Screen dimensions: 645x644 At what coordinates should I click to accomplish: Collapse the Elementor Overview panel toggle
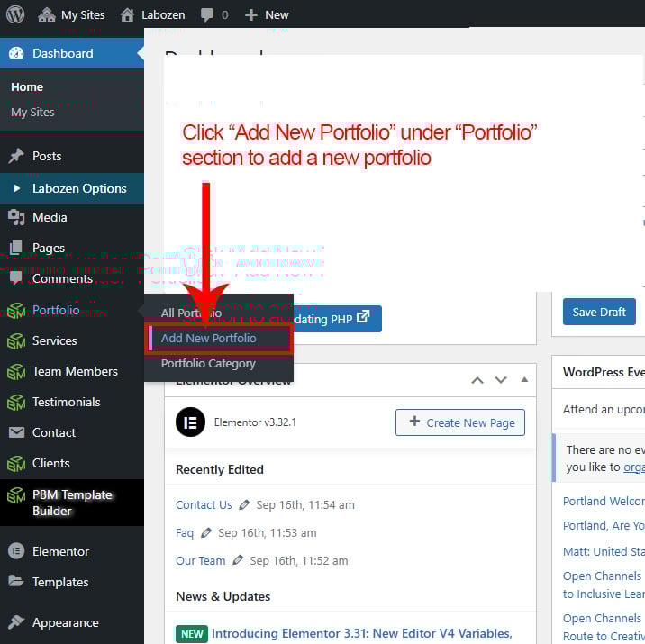tap(524, 380)
